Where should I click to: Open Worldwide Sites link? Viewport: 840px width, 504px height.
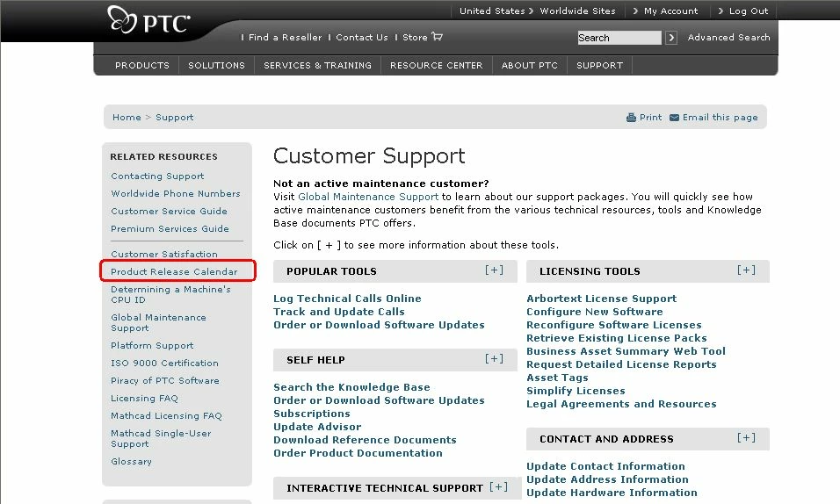tap(577, 11)
